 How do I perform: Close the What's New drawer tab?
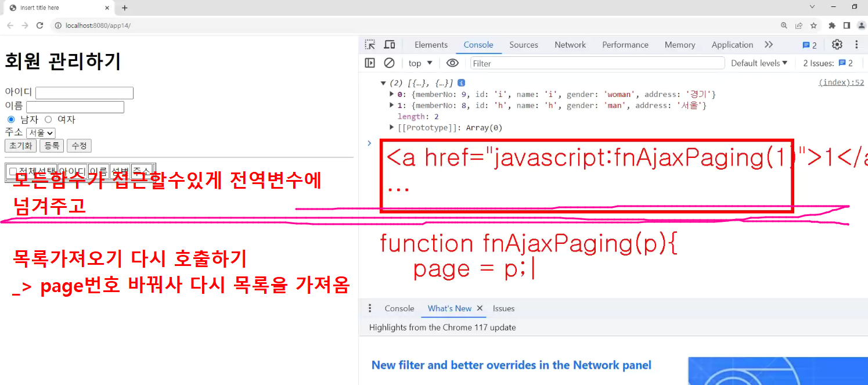480,308
